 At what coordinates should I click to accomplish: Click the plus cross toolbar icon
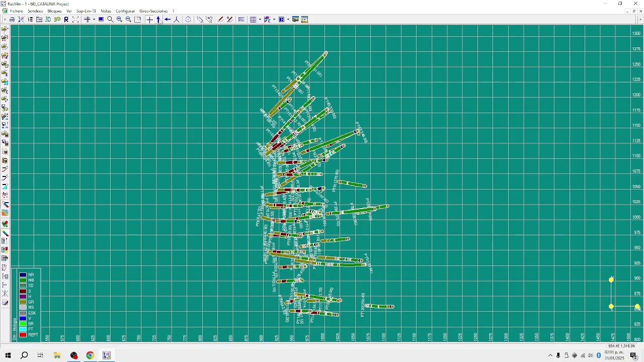[x=149, y=20]
